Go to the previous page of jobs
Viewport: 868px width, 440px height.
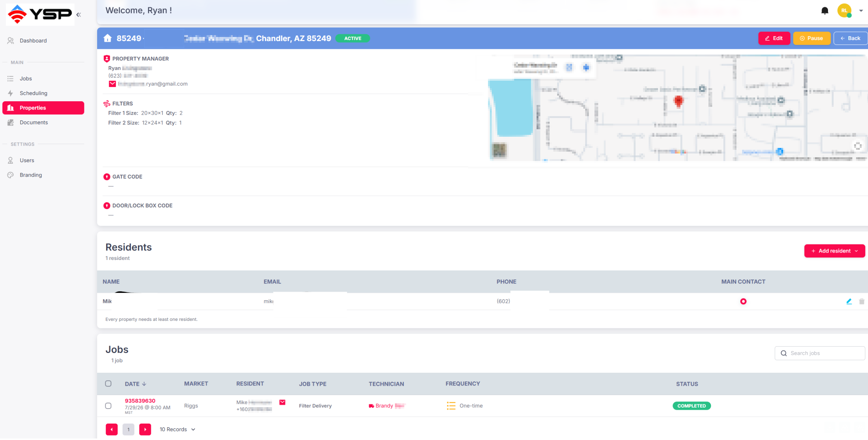pos(111,430)
